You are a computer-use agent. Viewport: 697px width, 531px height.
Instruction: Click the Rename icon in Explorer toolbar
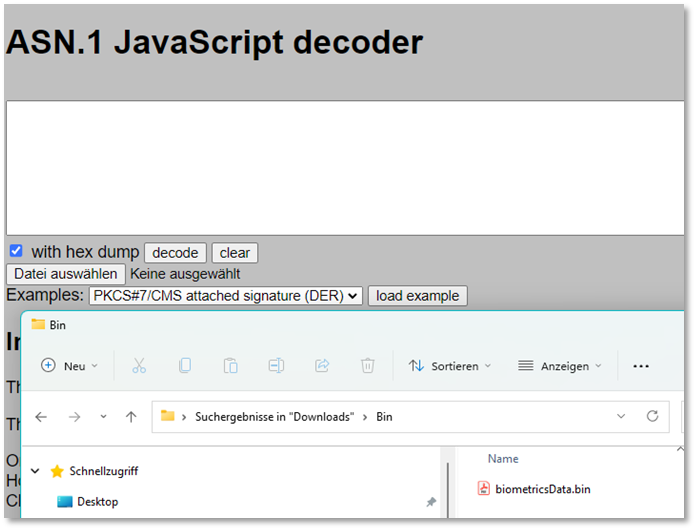[x=276, y=366]
